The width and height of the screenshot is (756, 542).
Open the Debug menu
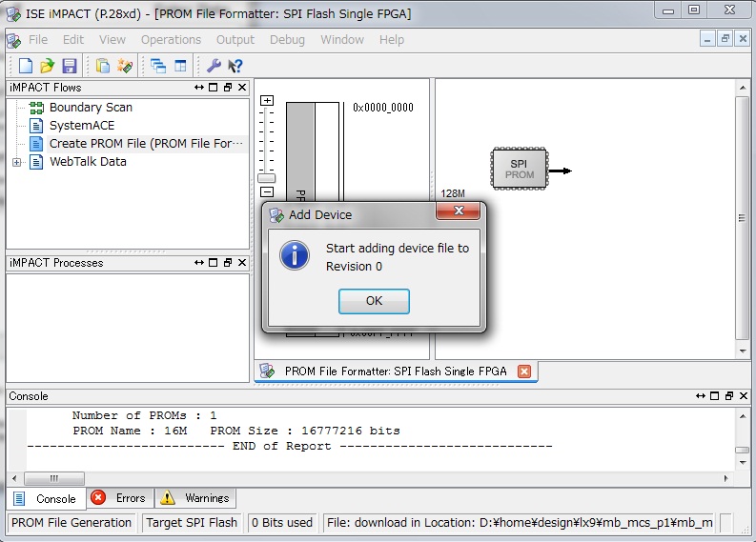[x=287, y=39]
